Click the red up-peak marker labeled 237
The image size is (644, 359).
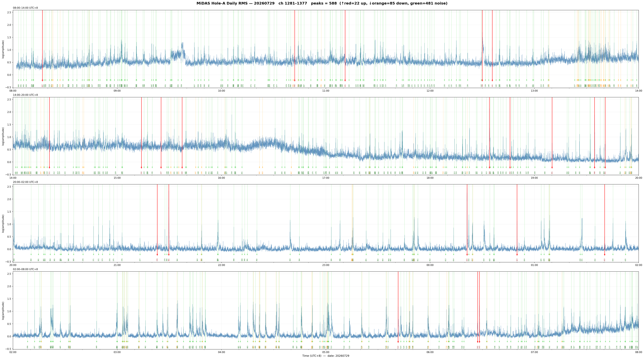(161, 167)
